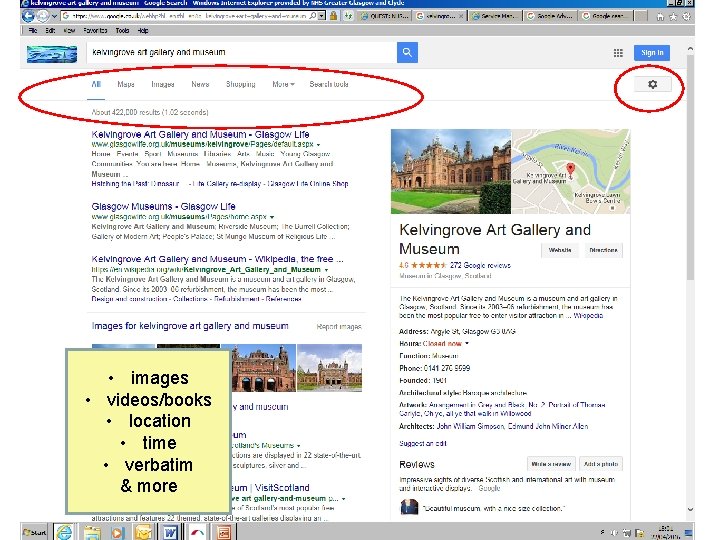This screenshot has width=720, height=540.
Task: Click the blue search magnifier button
Action: (407, 52)
